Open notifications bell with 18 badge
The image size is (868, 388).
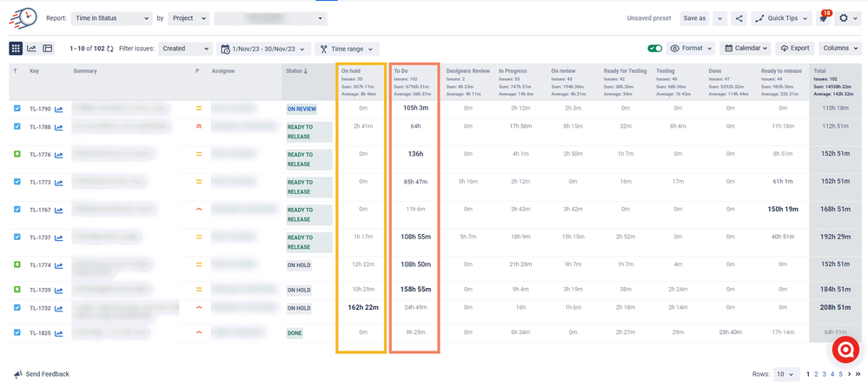(824, 17)
